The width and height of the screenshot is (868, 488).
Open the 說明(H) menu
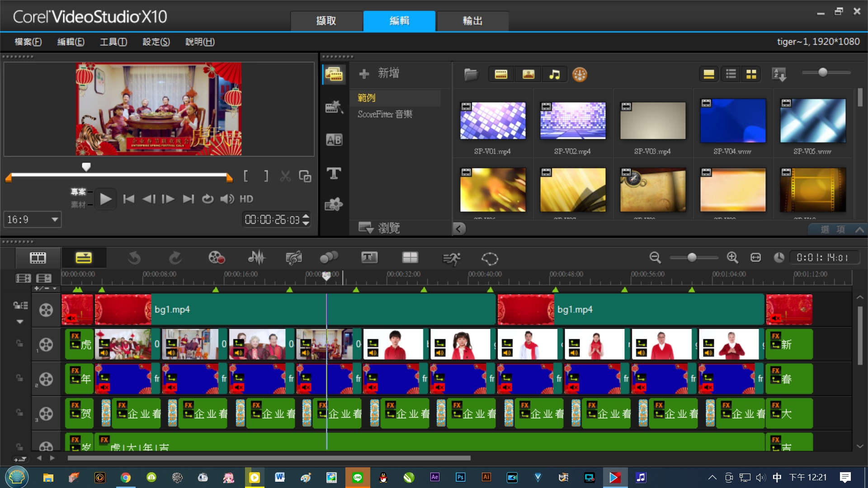tap(200, 42)
